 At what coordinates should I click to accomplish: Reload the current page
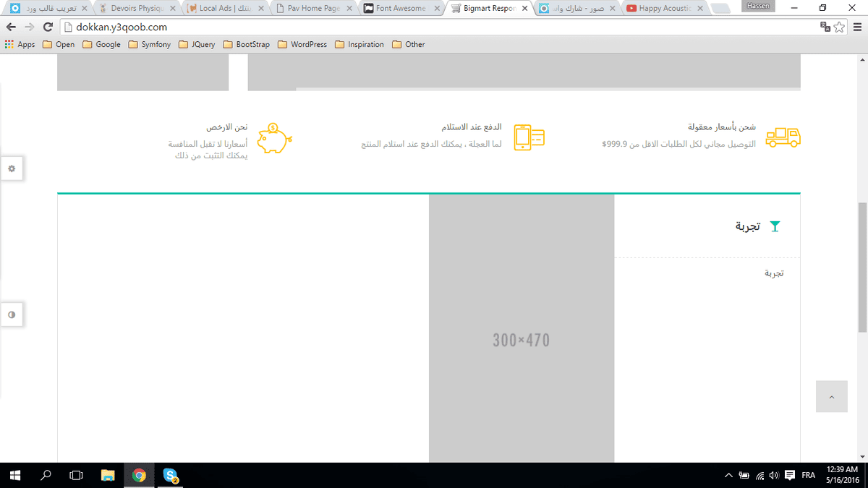48,27
